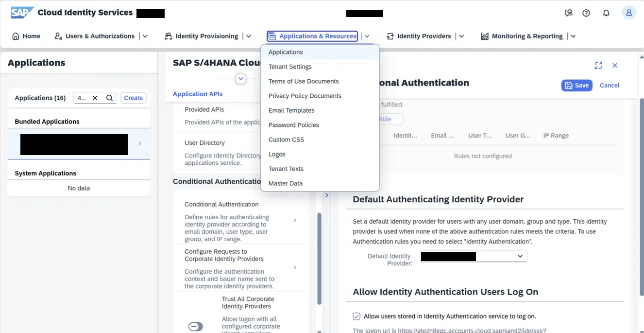Expand Users & Authorizations dropdown arrow
The width and height of the screenshot is (644, 333).
[145, 36]
